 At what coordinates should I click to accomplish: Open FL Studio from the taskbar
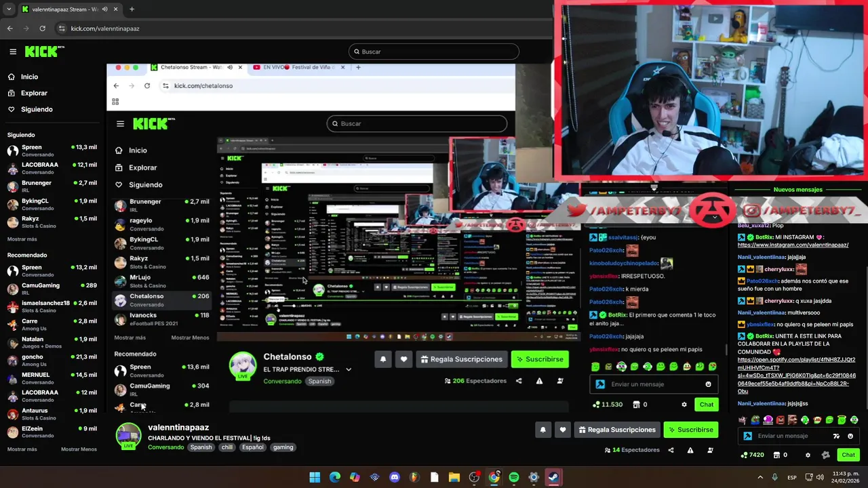[x=414, y=477]
